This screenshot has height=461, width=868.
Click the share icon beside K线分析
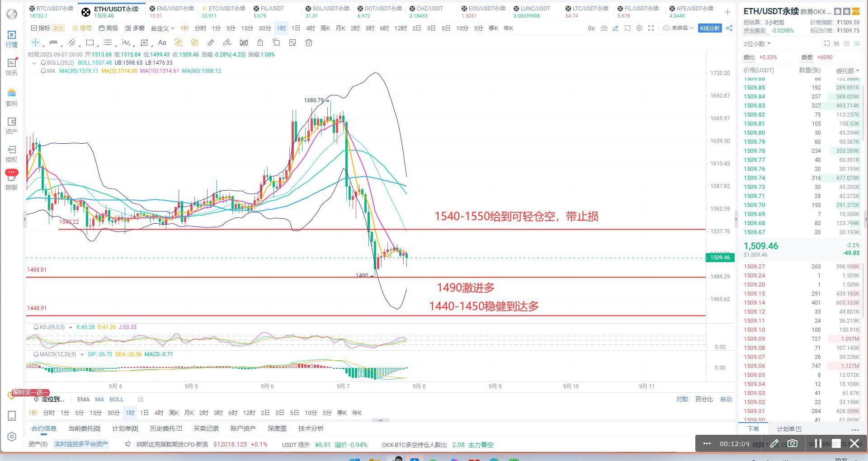point(729,28)
